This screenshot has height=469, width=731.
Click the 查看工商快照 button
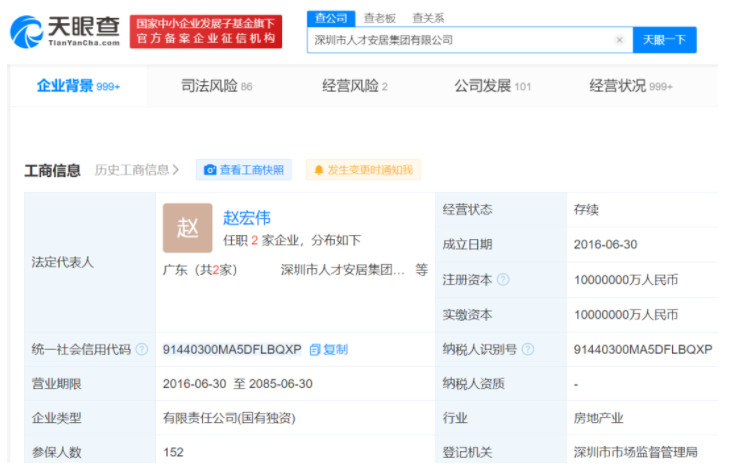(x=244, y=170)
